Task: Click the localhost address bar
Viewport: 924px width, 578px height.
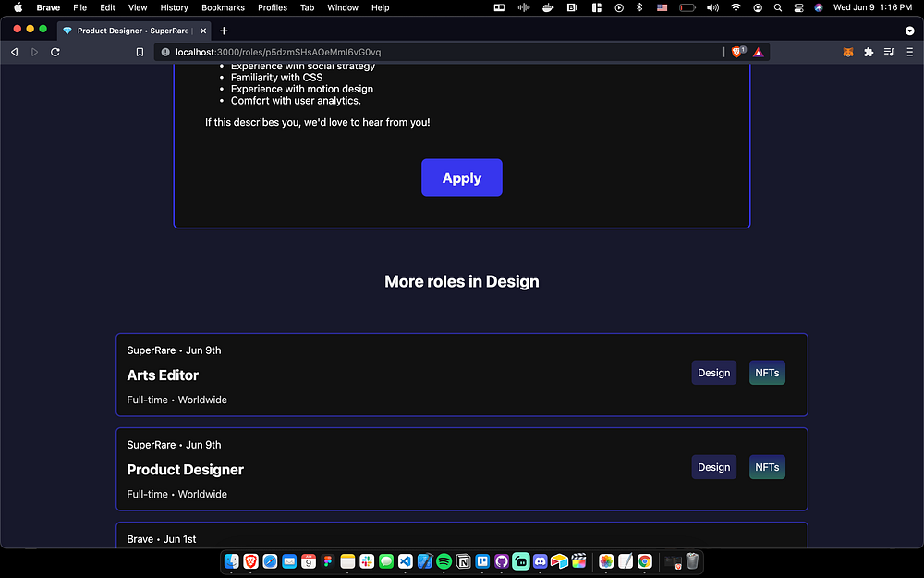Action: 436,52
